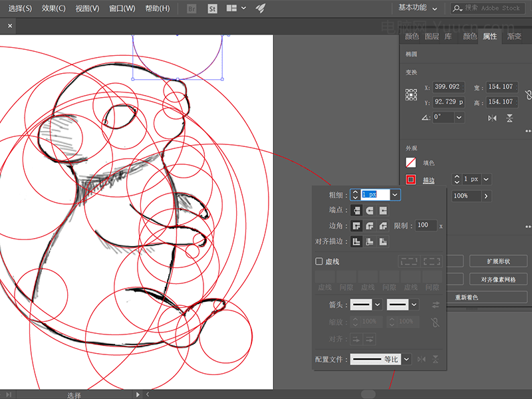532x399 pixels.
Task: Click the 高 height field
Action: pyautogui.click(x=503, y=102)
